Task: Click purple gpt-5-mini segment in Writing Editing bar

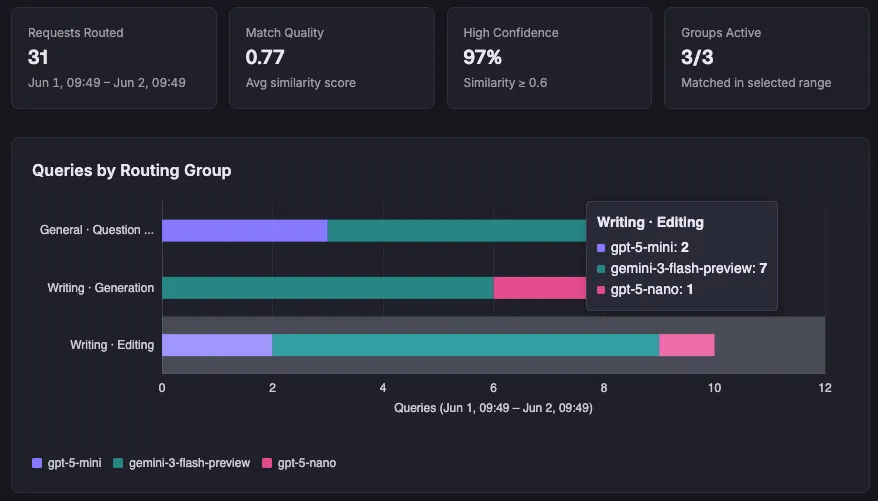Action: pyautogui.click(x=217, y=345)
